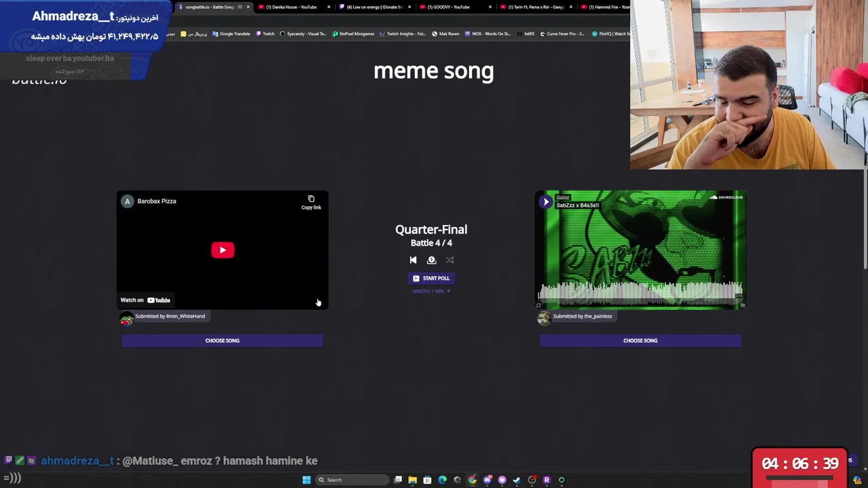The image size is (868, 488).
Task: Click the Barobax Pizza channel avatar
Action: (x=127, y=201)
